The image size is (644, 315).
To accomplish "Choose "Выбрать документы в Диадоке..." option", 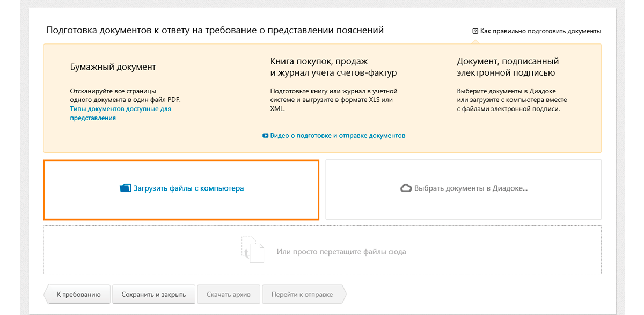I will click(x=471, y=188).
